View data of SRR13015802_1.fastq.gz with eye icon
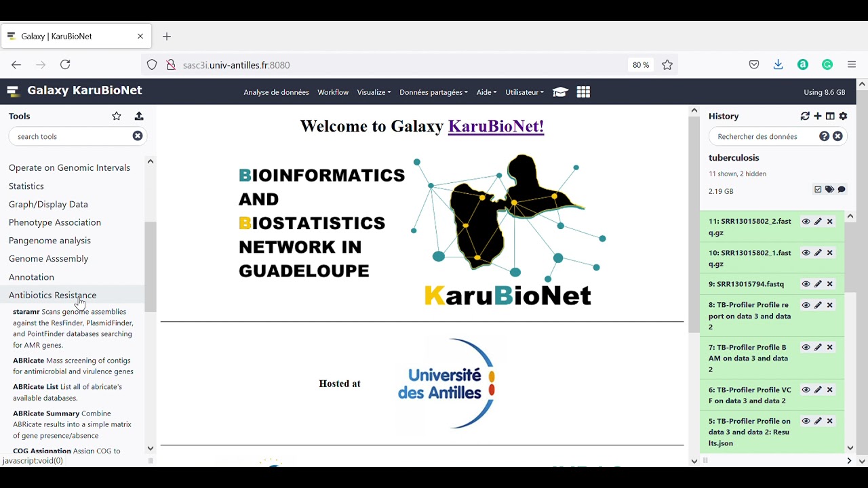Screen dimensions: 868x488 806,253
